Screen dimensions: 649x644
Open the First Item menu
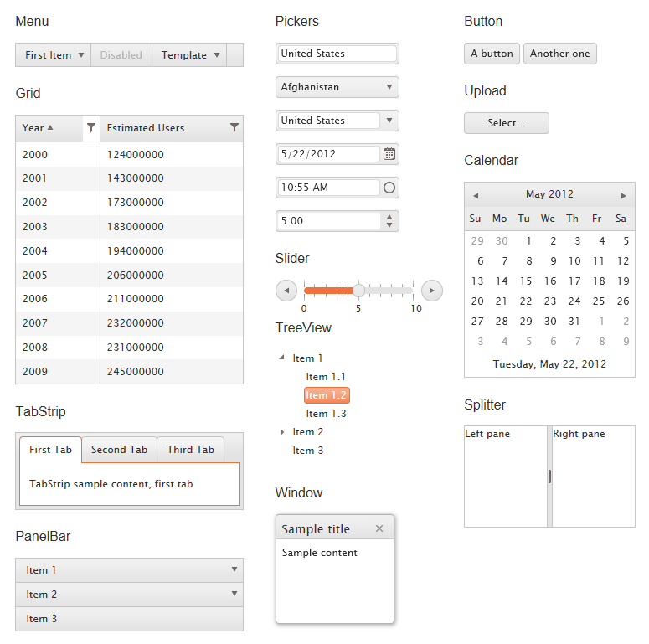click(x=54, y=55)
